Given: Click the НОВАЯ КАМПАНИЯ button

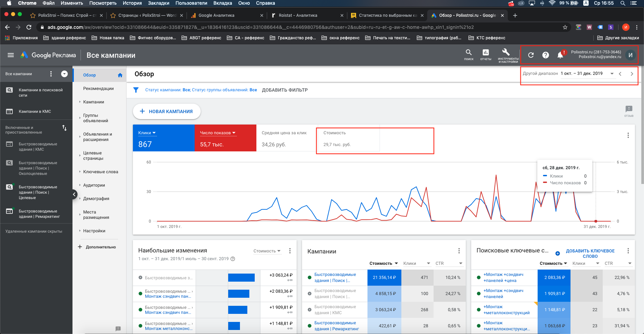Looking at the screenshot, I should [166, 111].
